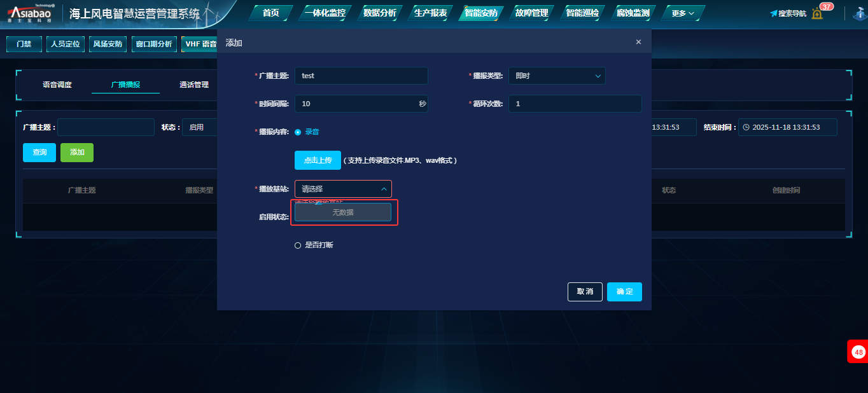868x393 pixels.
Task: Click the clock icon in 结束时间 field
Action: [746, 127]
